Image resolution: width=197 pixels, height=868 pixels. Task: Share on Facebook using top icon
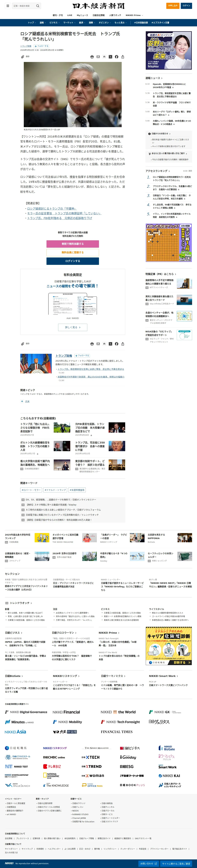tap(116, 57)
